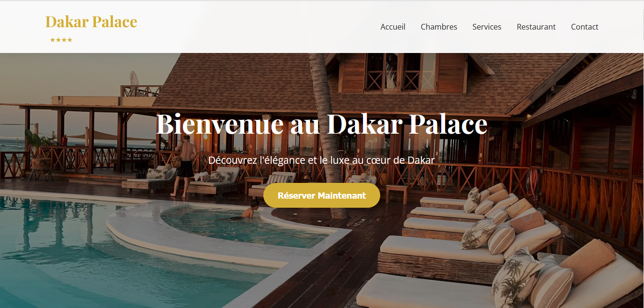Select Services in the navigation bar
644x308 pixels.
click(487, 27)
